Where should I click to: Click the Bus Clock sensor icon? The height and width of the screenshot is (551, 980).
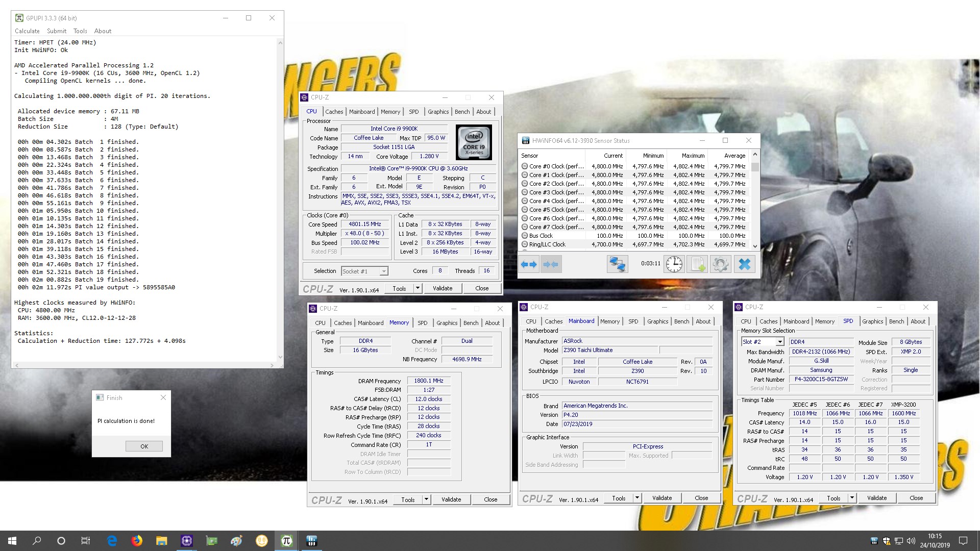(524, 236)
